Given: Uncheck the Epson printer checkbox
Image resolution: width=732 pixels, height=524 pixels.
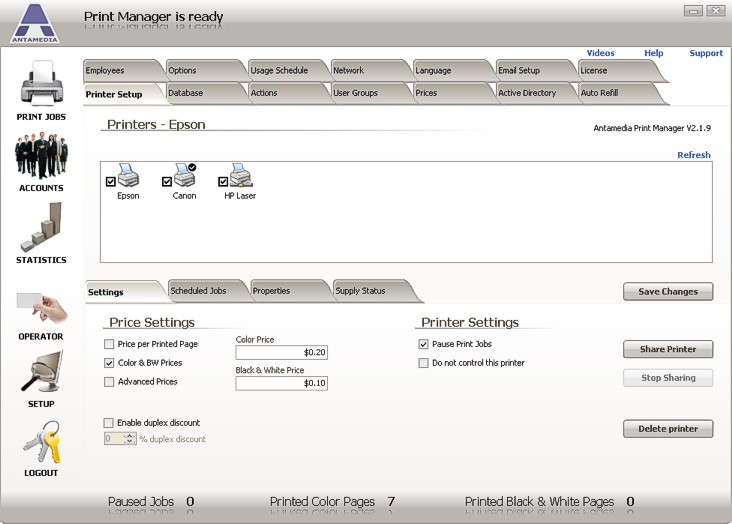Looking at the screenshot, I should coord(111,182).
